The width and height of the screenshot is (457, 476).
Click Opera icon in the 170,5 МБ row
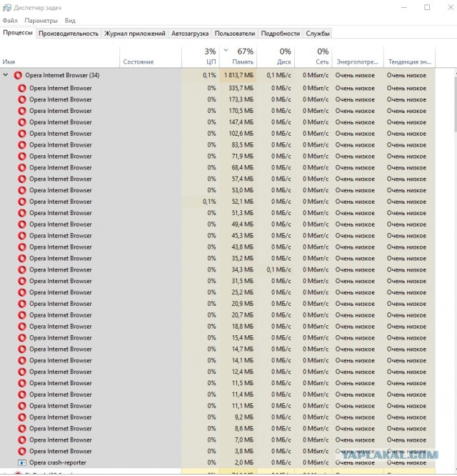[x=22, y=111]
